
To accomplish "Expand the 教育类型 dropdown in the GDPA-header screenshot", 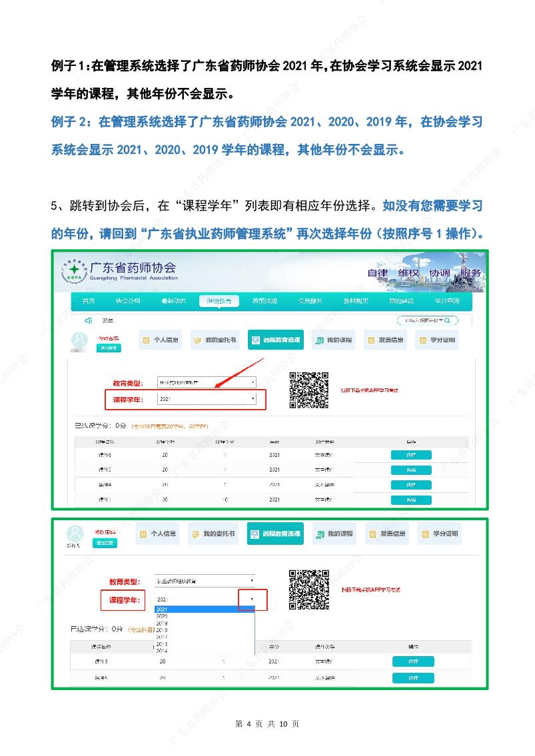I will coord(207,382).
